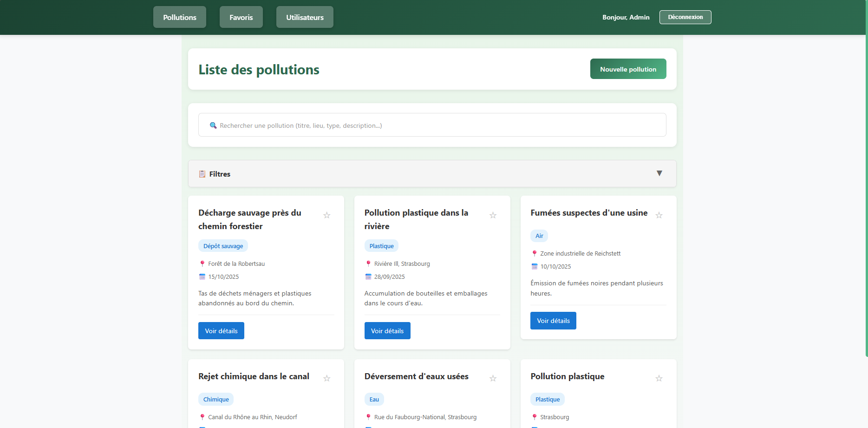Favorite Rejet chimique dans le canal

pyautogui.click(x=327, y=378)
